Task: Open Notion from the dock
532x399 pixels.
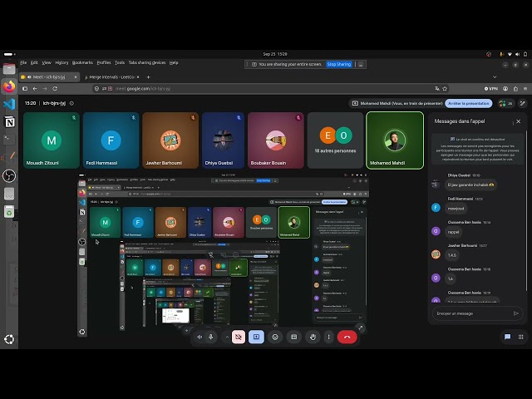Action: tap(9, 121)
